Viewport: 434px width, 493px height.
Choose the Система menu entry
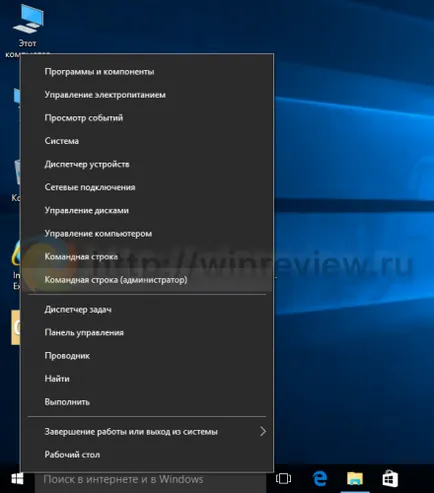tap(147, 141)
